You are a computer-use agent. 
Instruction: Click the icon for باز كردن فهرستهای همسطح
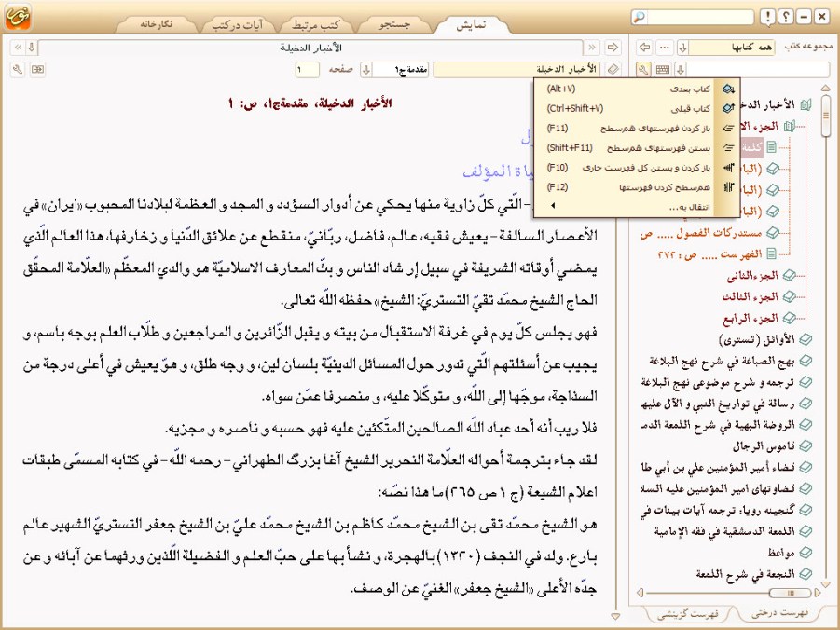[728, 128]
